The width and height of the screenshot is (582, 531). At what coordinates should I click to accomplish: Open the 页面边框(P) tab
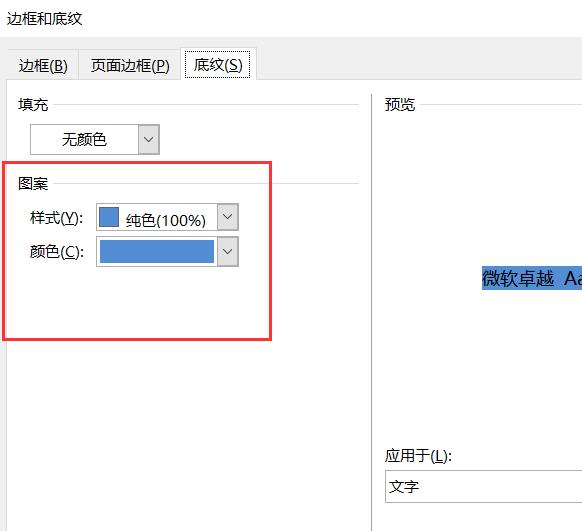(130, 66)
